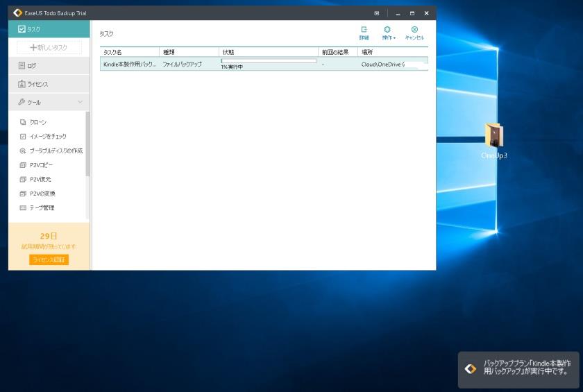The image size is (583, 392).
Task: Click the 種類 column header
Action: [189, 52]
